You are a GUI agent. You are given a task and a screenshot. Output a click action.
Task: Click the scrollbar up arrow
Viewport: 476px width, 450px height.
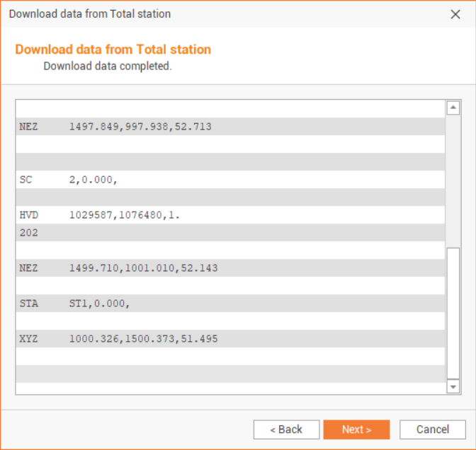[x=453, y=108]
